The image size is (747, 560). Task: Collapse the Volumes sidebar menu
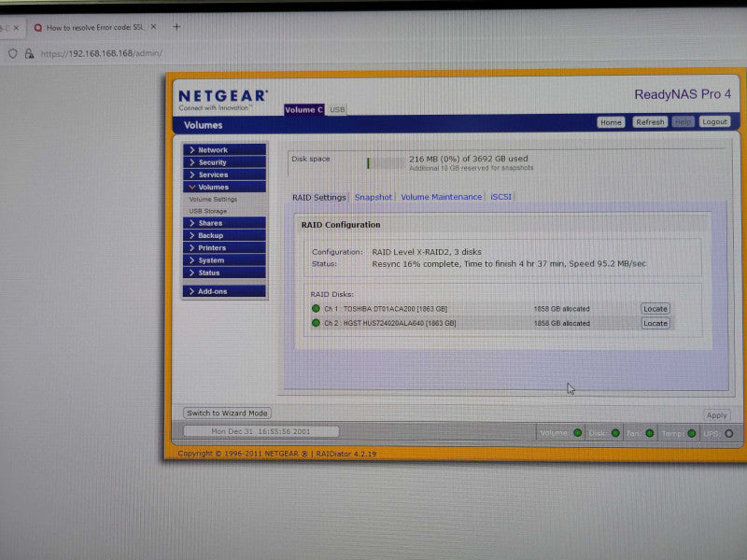(224, 187)
